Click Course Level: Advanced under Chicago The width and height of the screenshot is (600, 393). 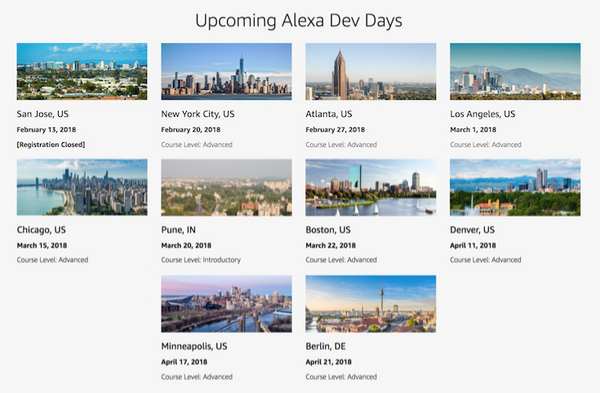[x=52, y=260]
